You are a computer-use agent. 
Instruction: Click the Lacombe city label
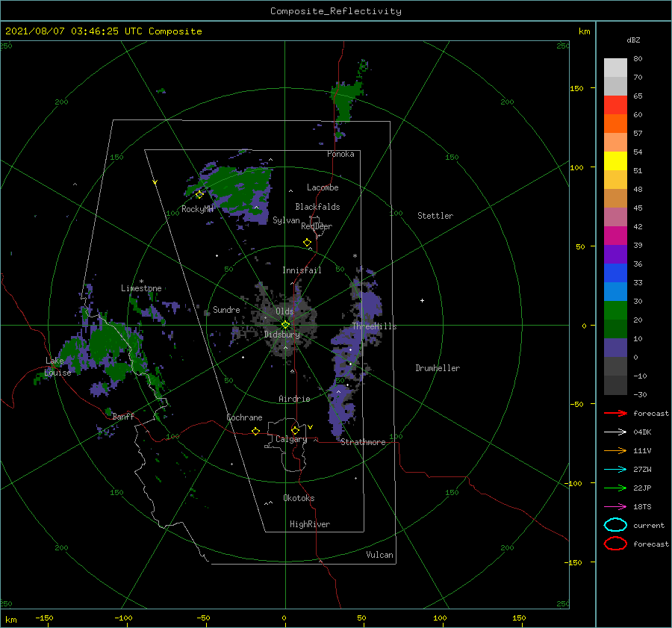(323, 187)
